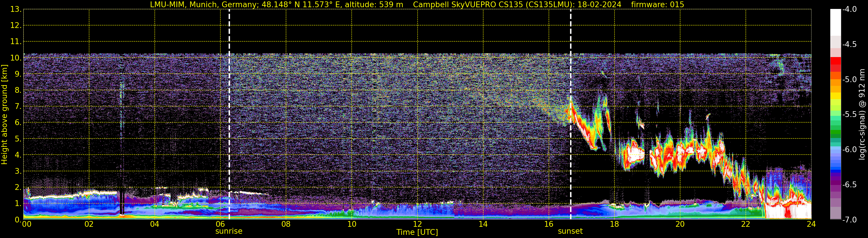Click the time axis tick '00'
This screenshot has width=868, height=238.
click(26, 224)
